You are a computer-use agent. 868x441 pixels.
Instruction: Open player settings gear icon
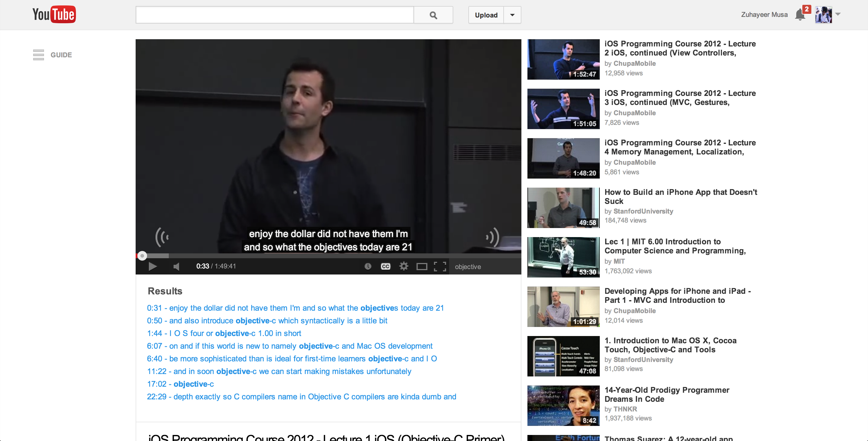point(404,266)
